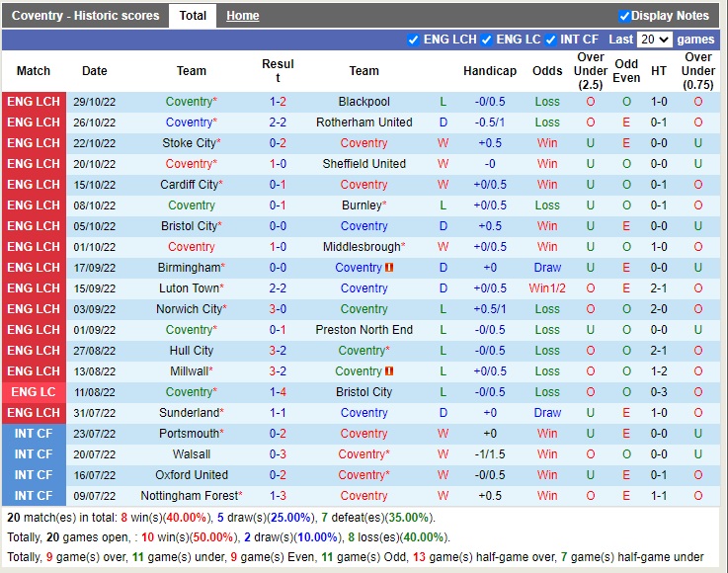The height and width of the screenshot is (573, 728).
Task: Switch to the Total tab
Action: [x=193, y=16]
